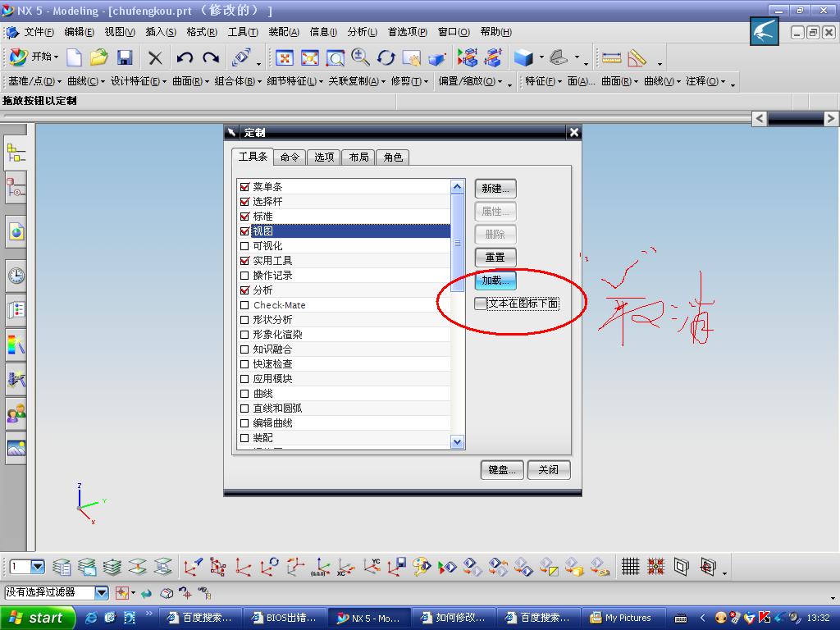
Task: Enable the Check-Mate checkbox
Action: (244, 305)
